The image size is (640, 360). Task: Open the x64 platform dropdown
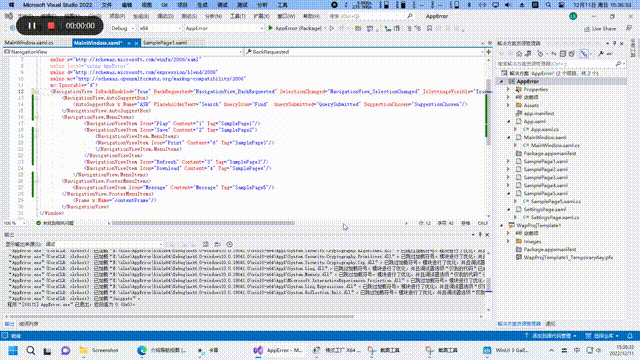160,29
